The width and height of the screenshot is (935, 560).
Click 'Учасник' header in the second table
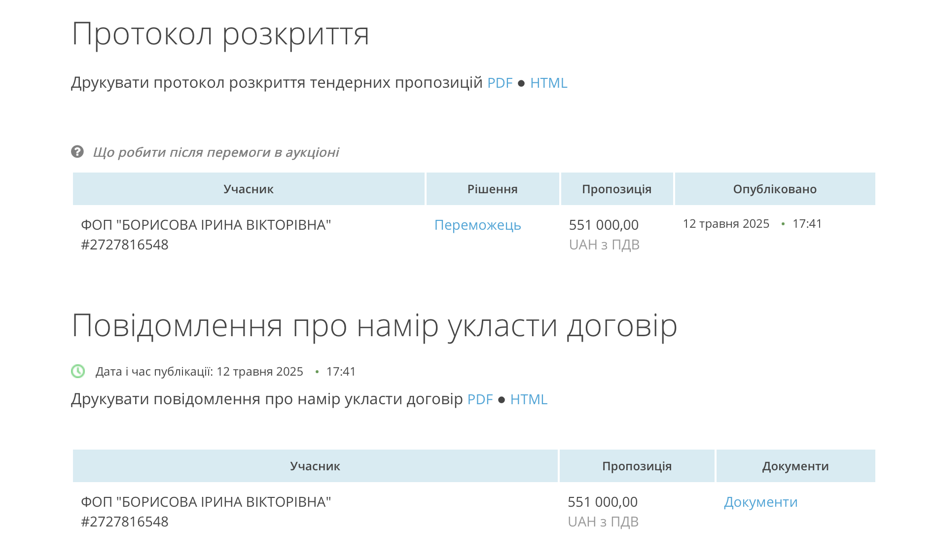tap(315, 466)
